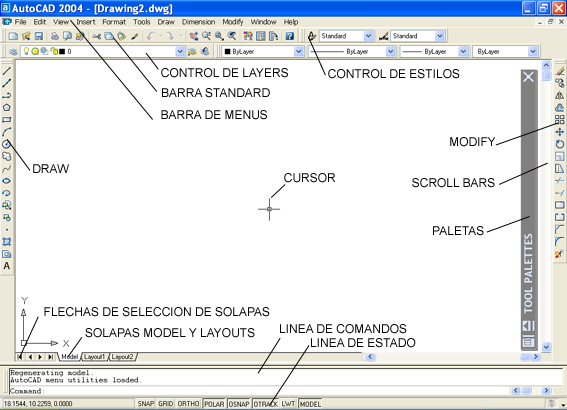This screenshot has width=567, height=410.
Task: Toggle ORTHO mode in status bar
Action: coord(188,403)
